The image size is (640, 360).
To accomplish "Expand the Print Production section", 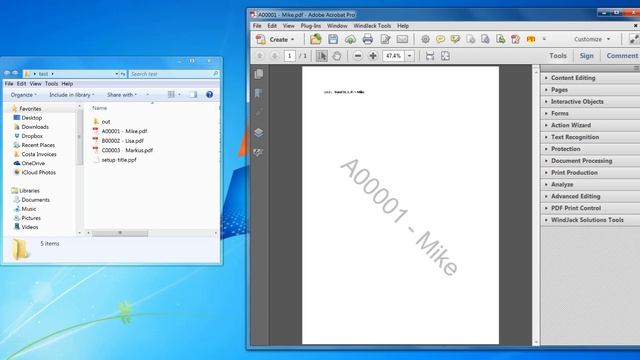I will [x=591, y=172].
